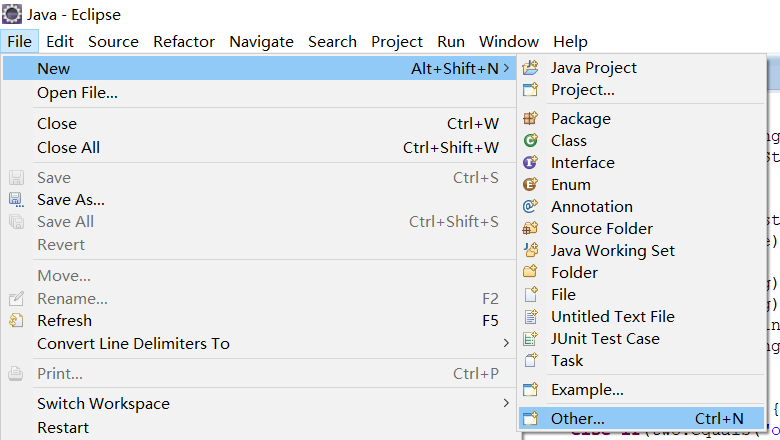This screenshot has width=780, height=440.
Task: Choose Interface in the New submenu
Action: tap(642, 162)
